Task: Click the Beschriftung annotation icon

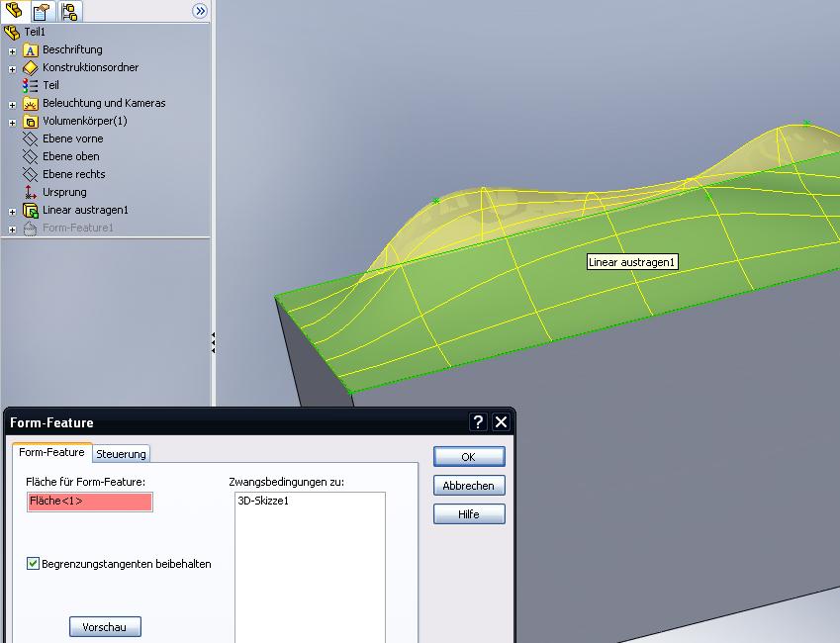Action: (x=31, y=50)
